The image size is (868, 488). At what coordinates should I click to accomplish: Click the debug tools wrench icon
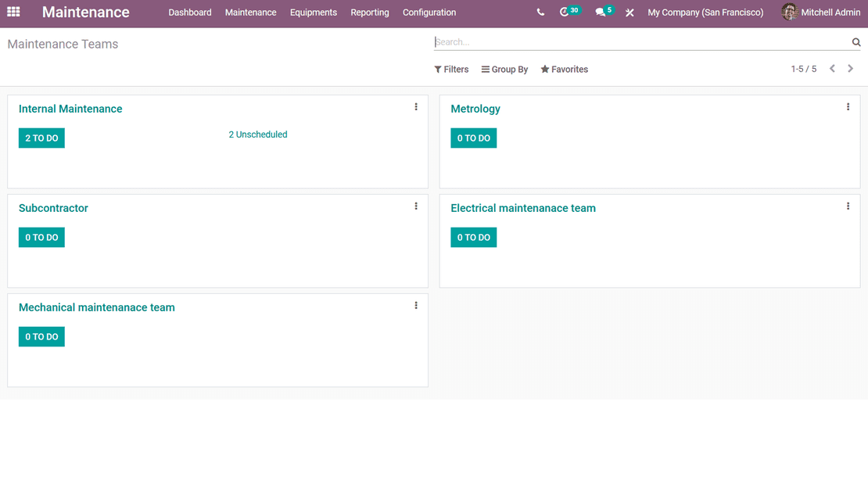click(x=629, y=13)
